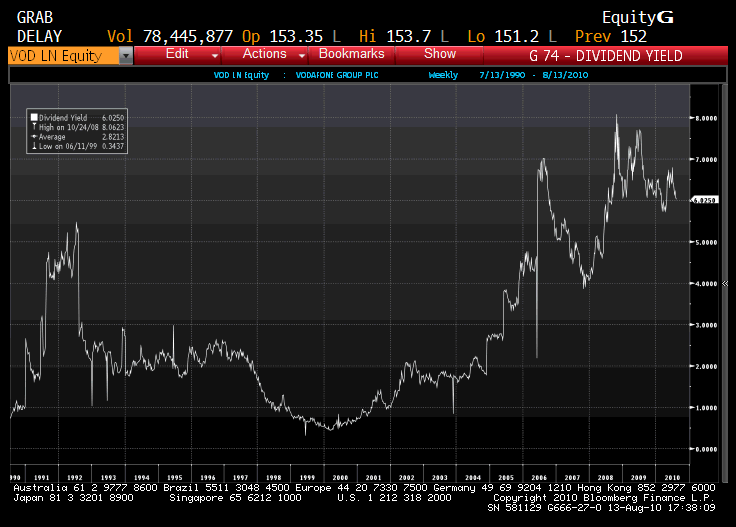Screen dimensions: 736x527
Task: Click the 1.0000 y-axis label
Action: (x=706, y=408)
